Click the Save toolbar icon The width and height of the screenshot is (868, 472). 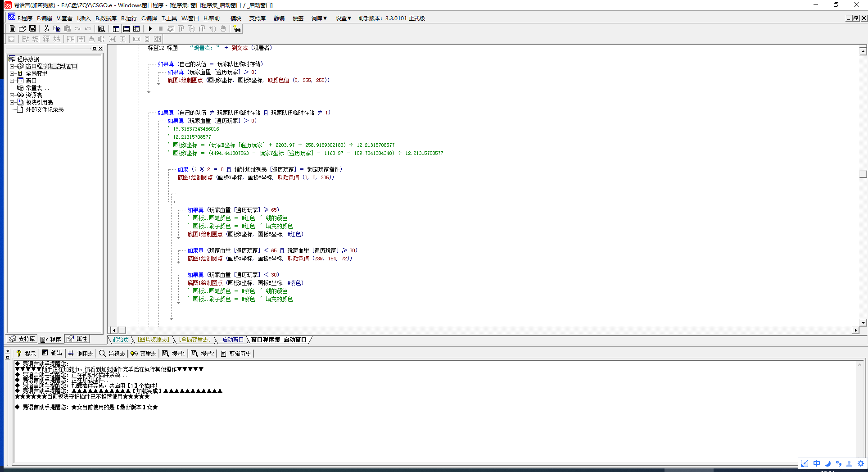point(32,28)
